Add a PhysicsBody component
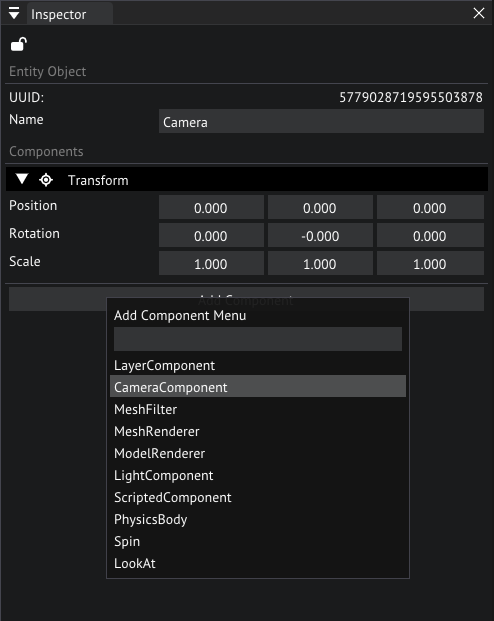Screen dimensions: 494x621 tap(258, 519)
